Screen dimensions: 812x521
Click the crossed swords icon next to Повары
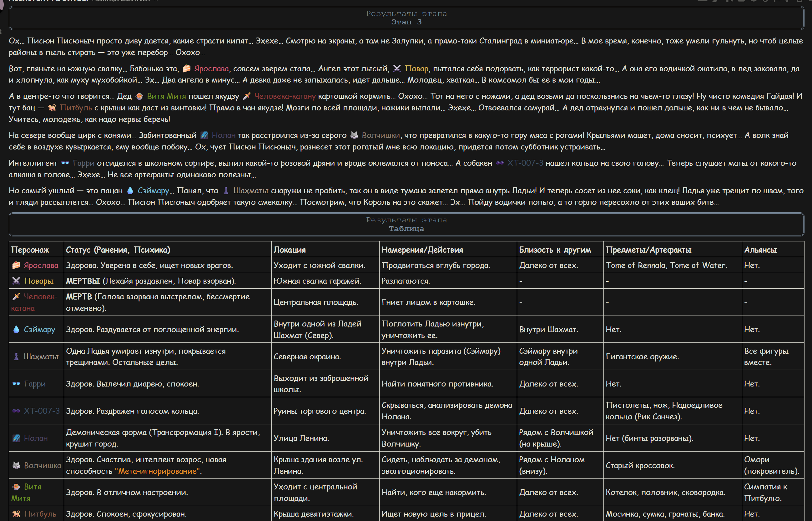[x=16, y=281]
